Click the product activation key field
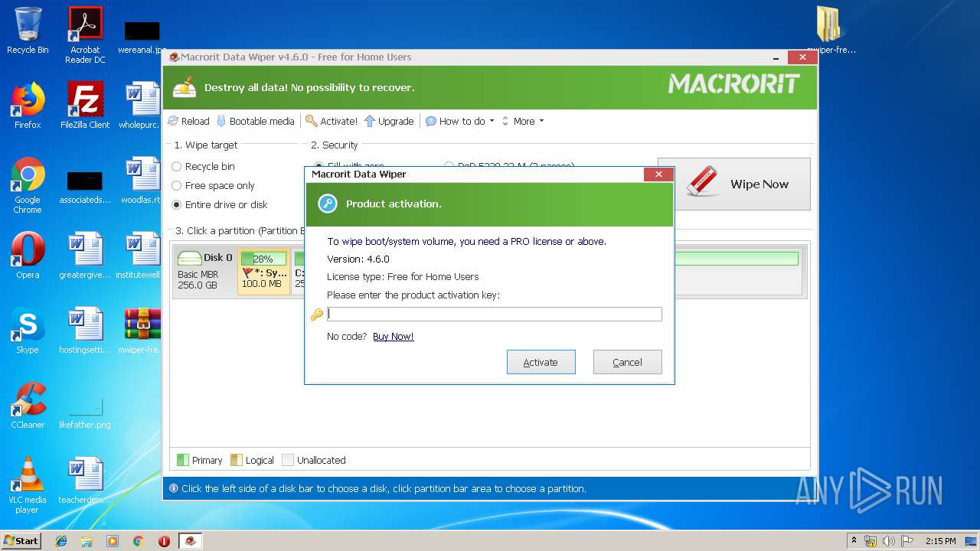The height and width of the screenshot is (551, 980). tap(495, 314)
